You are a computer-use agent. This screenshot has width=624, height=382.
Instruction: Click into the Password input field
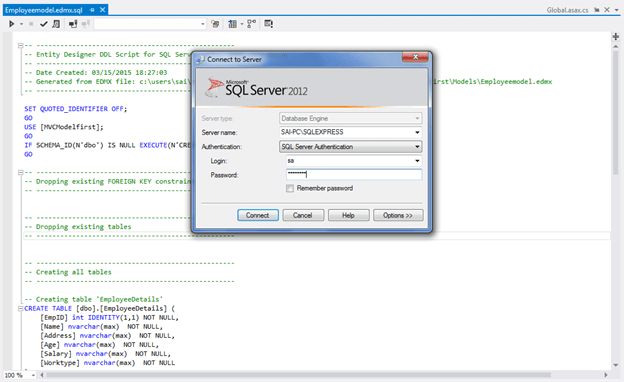[x=354, y=174]
